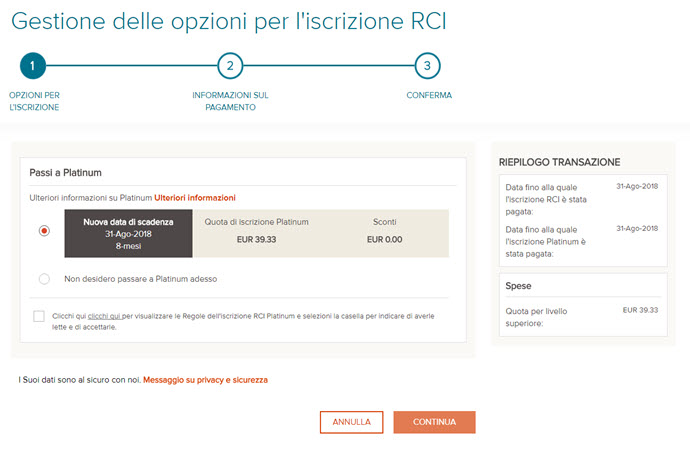
Task: Tick the RCI Platinum rules acceptance checkbox
Action: click(x=39, y=316)
